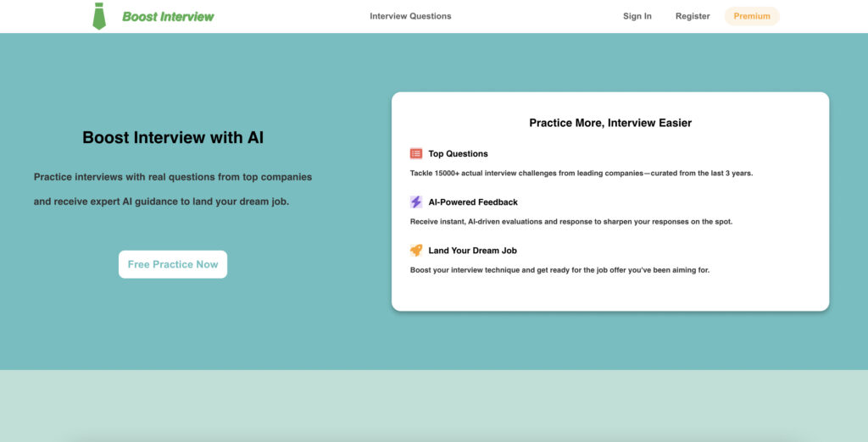Open the Register page

pyautogui.click(x=693, y=16)
